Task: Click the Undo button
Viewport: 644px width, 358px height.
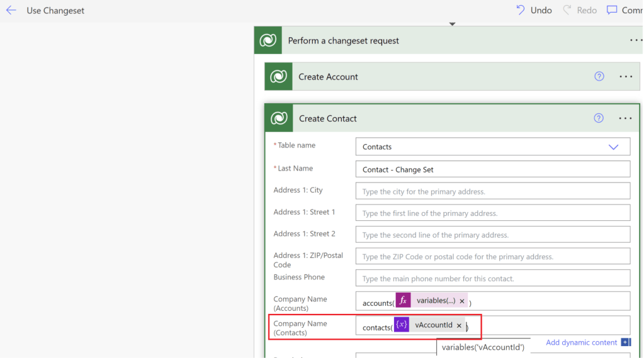Action: (534, 10)
